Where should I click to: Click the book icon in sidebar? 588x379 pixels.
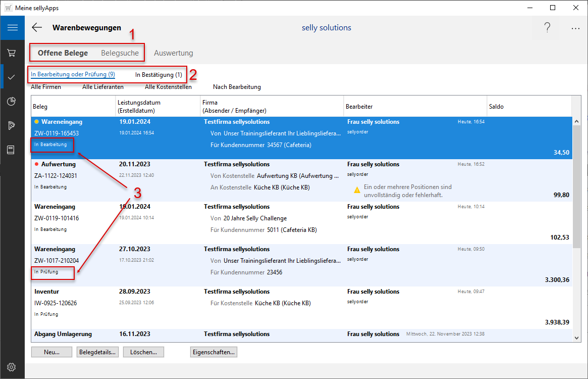(12, 150)
